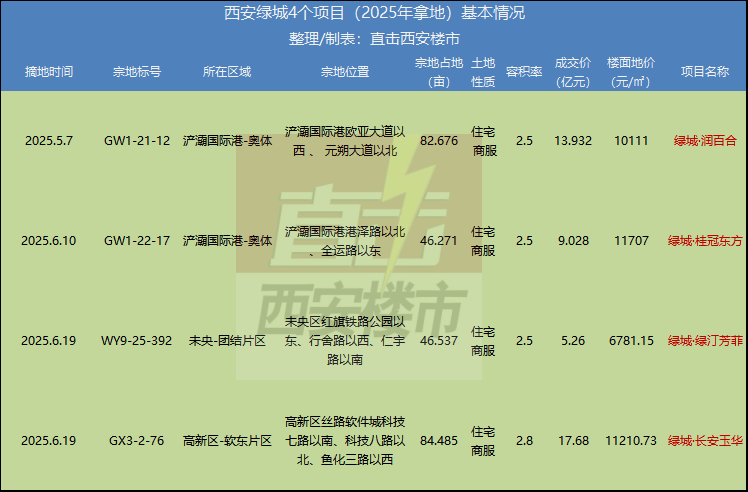
Task: Select the 项目名称 column header
Action: pyautogui.click(x=705, y=72)
